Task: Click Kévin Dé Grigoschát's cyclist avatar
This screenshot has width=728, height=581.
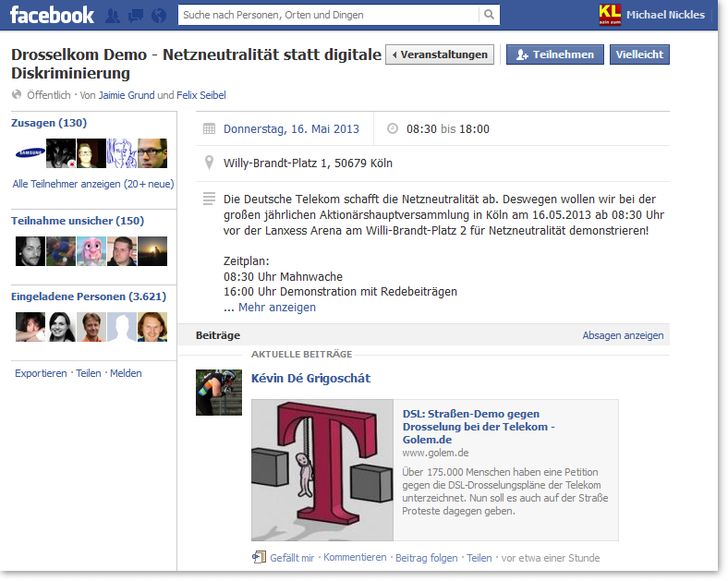Action: click(x=219, y=393)
